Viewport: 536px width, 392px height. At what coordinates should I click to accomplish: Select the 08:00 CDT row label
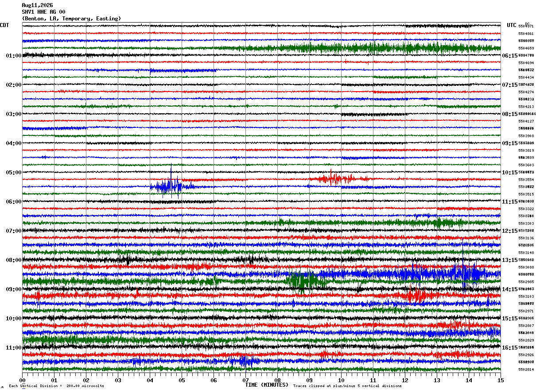tap(14, 260)
